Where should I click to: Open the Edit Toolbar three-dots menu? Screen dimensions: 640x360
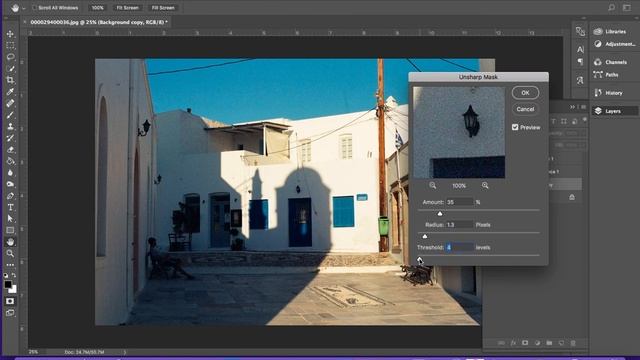click(x=10, y=264)
